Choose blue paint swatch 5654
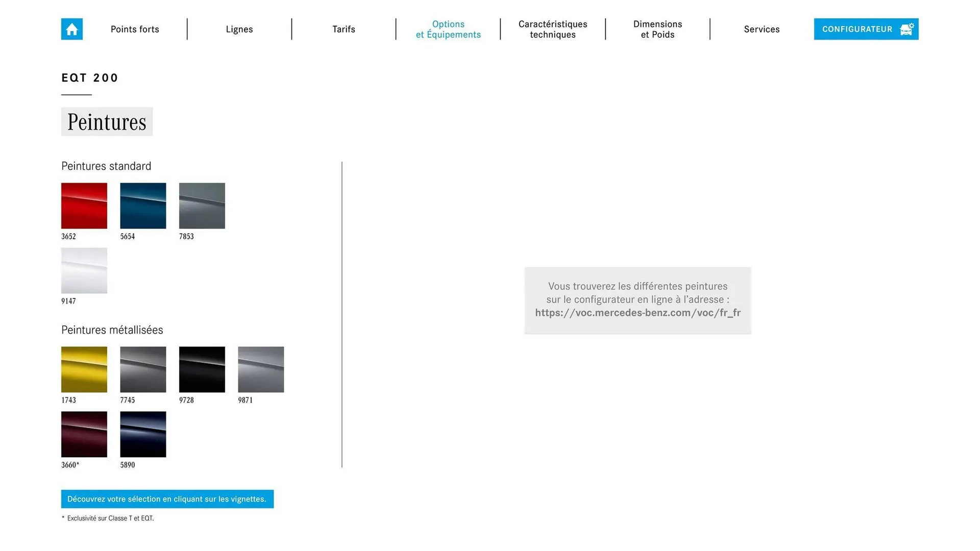980x551 pixels. pyautogui.click(x=143, y=206)
